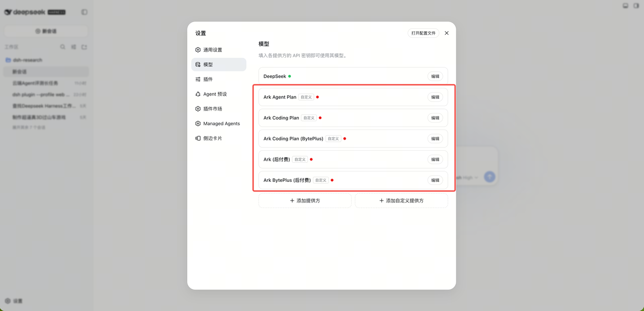Open the High reasoning level dropdown
Image resolution: width=644 pixels, height=311 pixels.
(470, 177)
